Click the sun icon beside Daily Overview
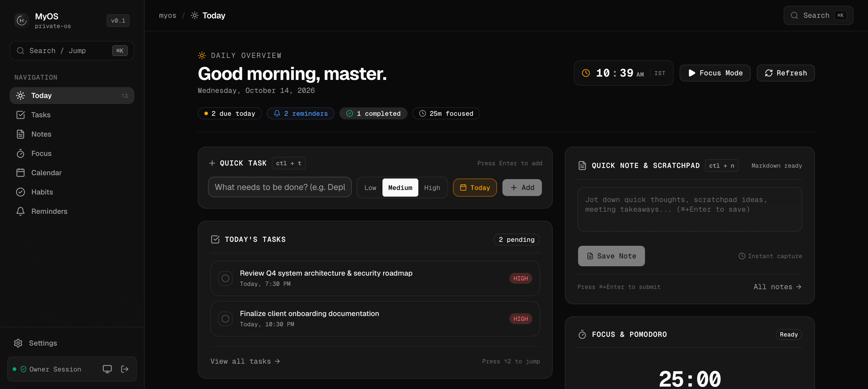This screenshot has height=389, width=868. point(202,55)
